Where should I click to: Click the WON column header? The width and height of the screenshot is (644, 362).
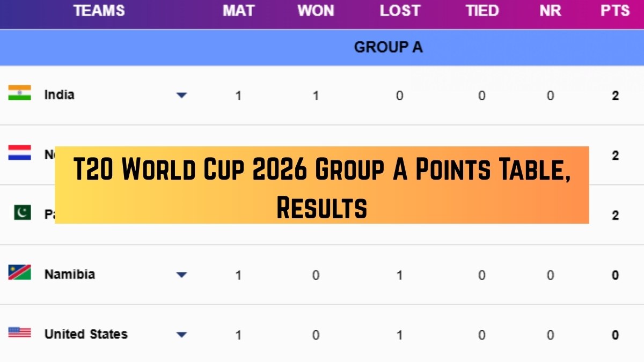coord(316,11)
